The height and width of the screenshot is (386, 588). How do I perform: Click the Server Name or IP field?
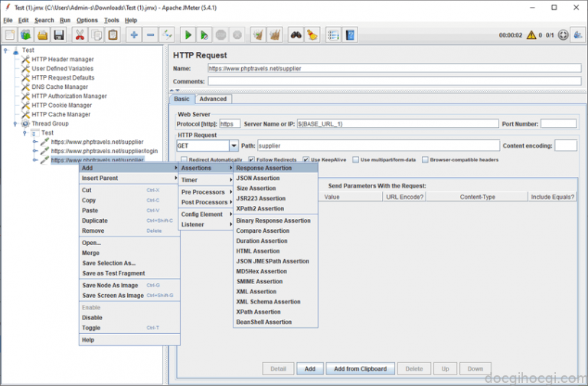click(x=397, y=124)
